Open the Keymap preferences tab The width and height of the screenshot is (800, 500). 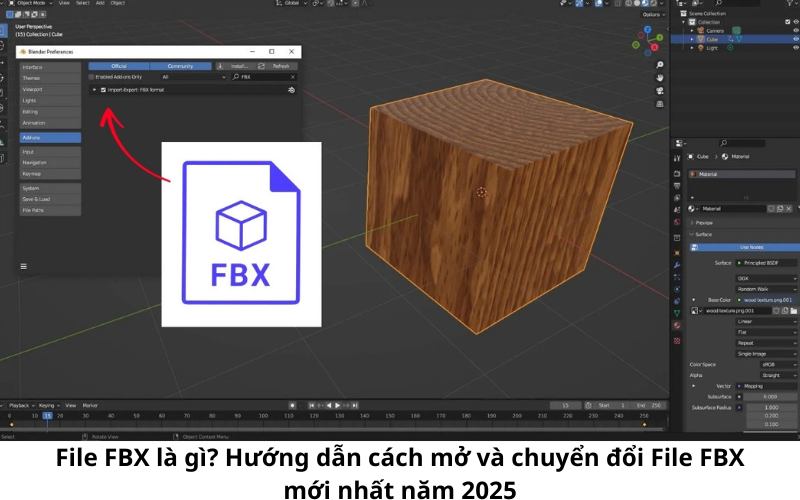(x=50, y=174)
